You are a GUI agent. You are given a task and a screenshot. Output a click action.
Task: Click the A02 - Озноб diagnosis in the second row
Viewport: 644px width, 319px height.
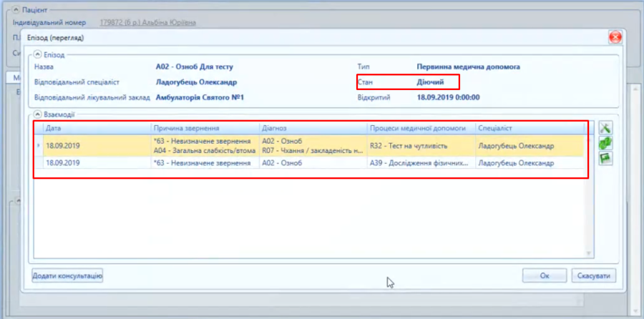click(x=313, y=162)
